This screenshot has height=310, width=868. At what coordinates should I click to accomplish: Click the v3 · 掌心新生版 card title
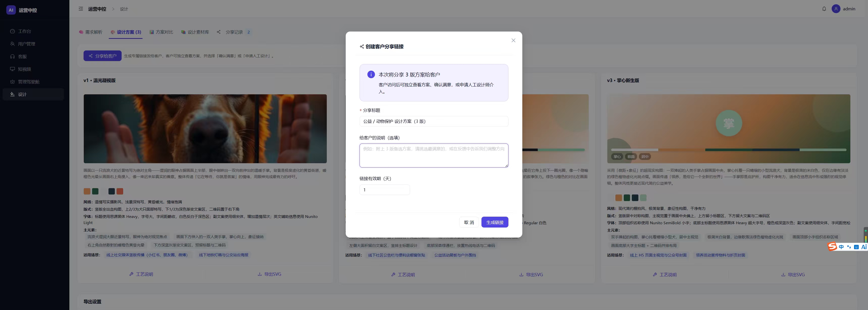(x=623, y=80)
